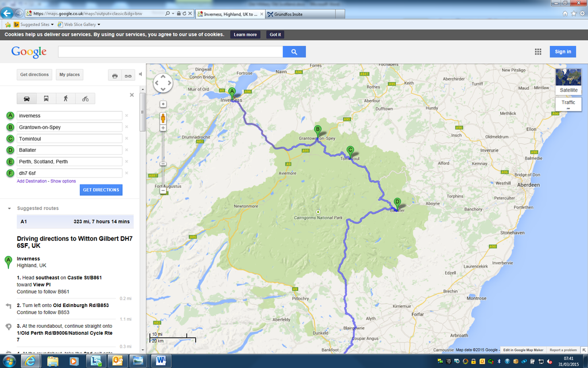Click the Windows Start button
Image resolution: width=588 pixels, height=368 pixels.
(x=9, y=361)
